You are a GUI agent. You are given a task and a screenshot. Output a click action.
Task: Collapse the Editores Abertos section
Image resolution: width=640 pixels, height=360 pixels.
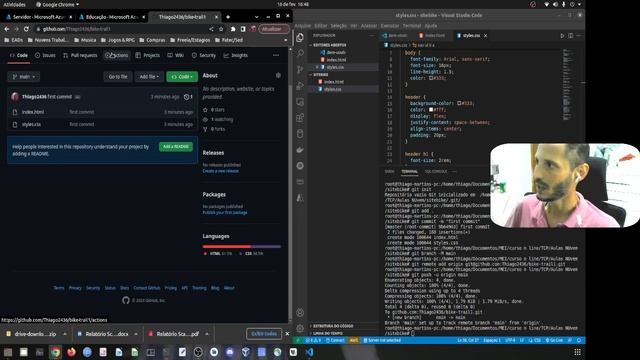(329, 45)
